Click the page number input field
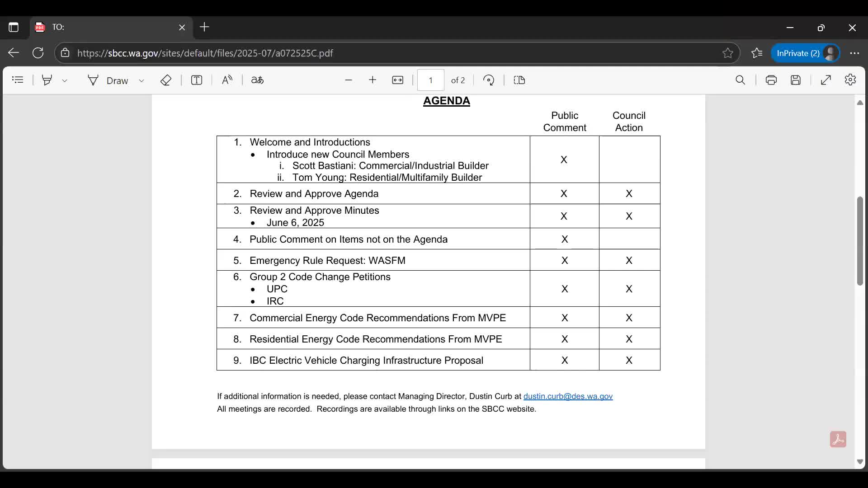 (430, 80)
